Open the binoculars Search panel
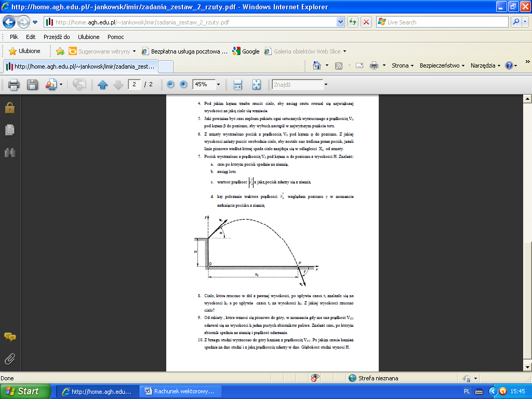 pos(9,152)
